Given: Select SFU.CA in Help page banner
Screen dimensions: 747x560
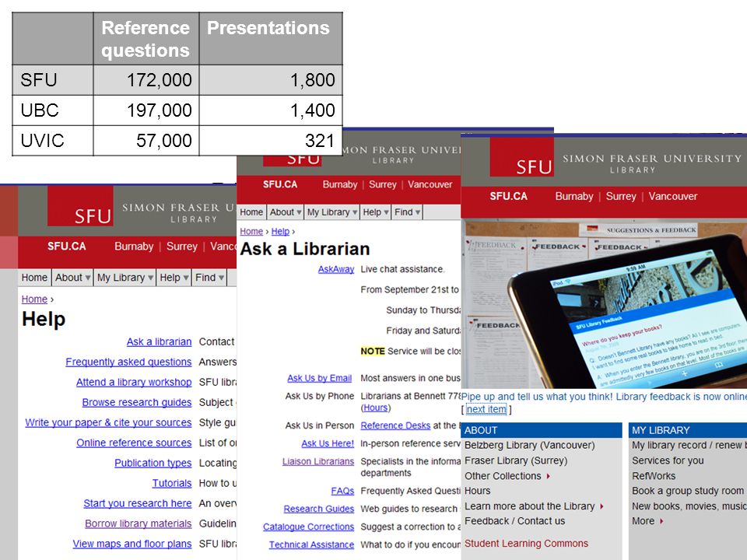Looking at the screenshot, I should [67, 247].
